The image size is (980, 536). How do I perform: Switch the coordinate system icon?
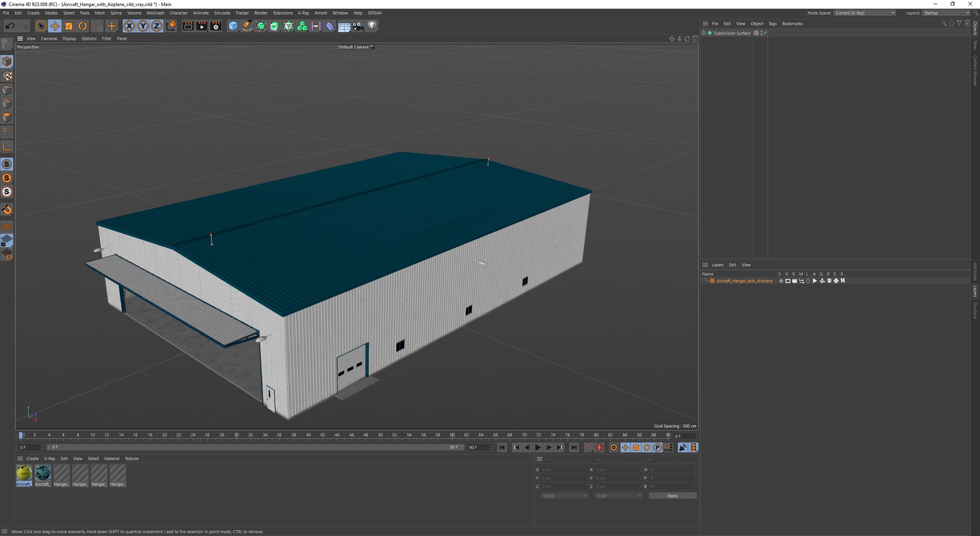[171, 26]
